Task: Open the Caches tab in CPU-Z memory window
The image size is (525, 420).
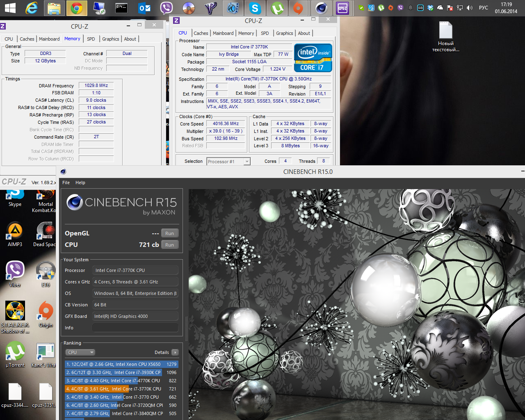Action: click(27, 39)
